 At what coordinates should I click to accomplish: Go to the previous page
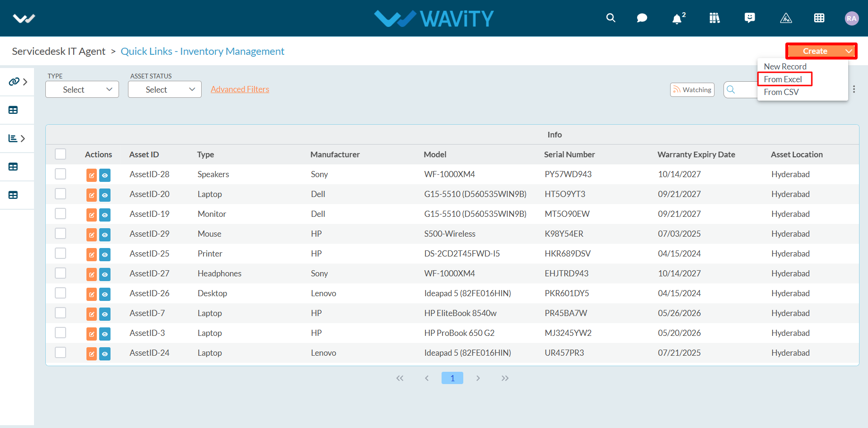[x=426, y=378]
